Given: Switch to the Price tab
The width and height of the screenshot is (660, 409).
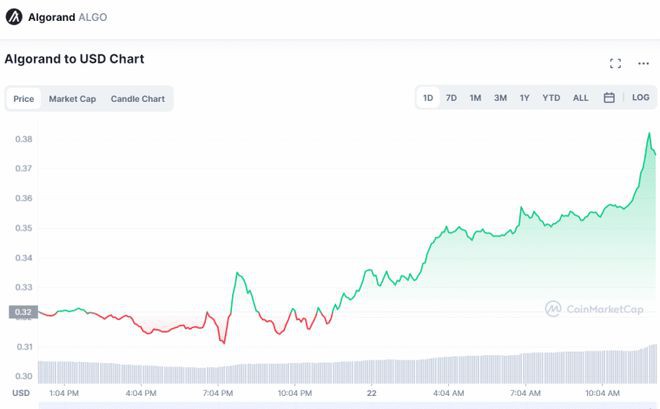Looking at the screenshot, I should [23, 99].
